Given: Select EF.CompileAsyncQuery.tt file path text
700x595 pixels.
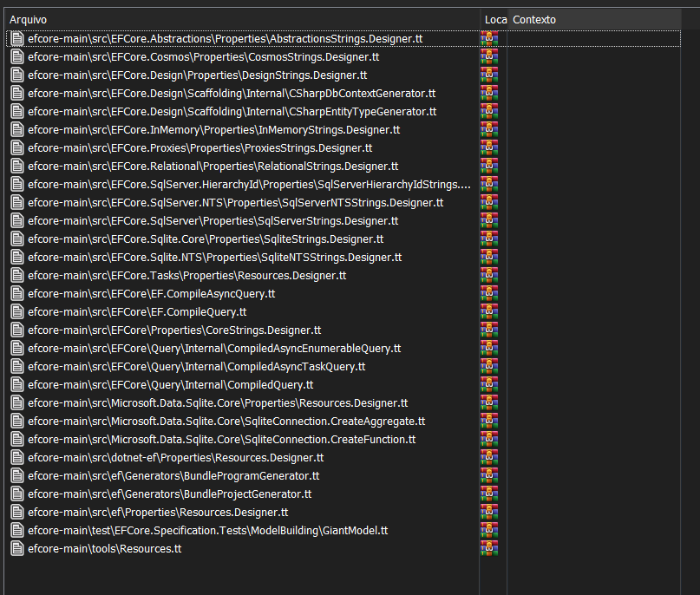Looking at the screenshot, I should click(x=151, y=294).
